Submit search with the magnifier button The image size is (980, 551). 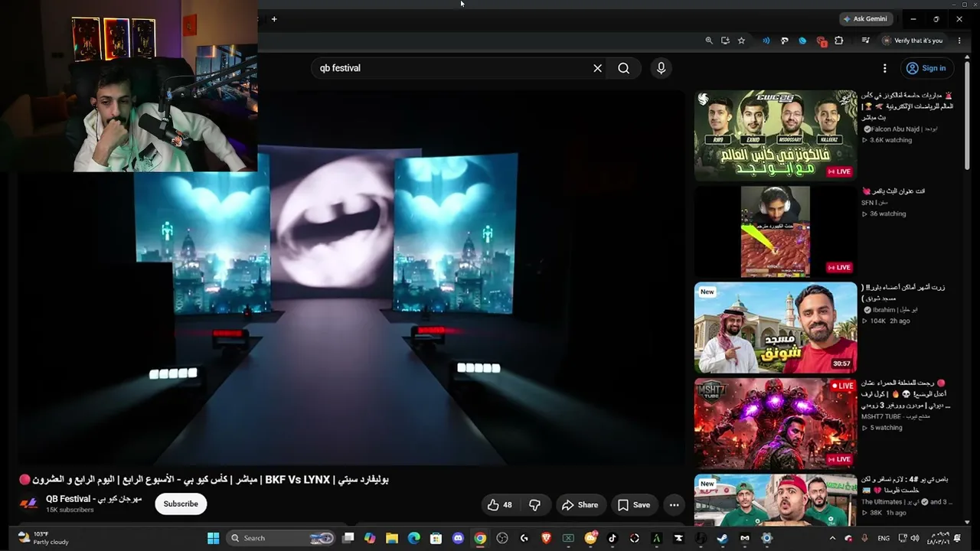(x=624, y=68)
